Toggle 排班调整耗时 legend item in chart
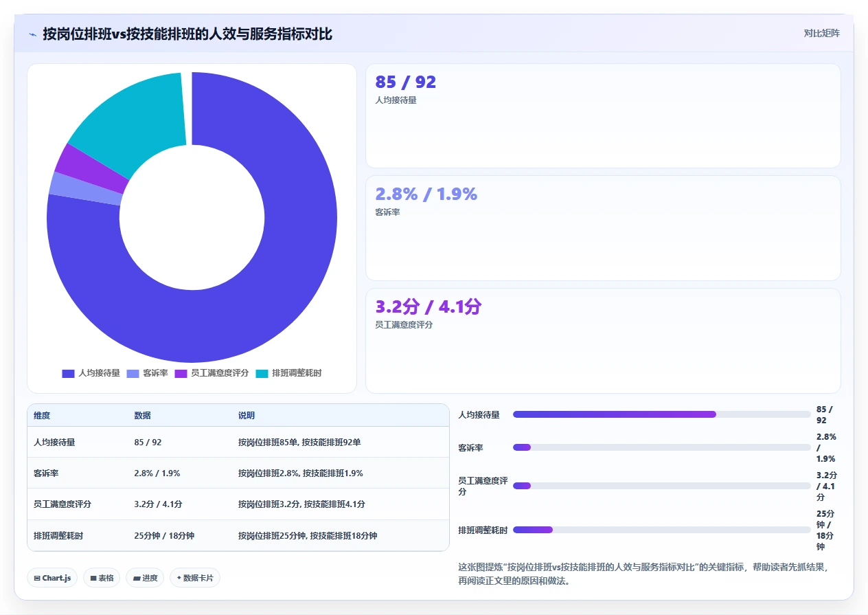Viewport: 868px width, 615px height. [288, 373]
